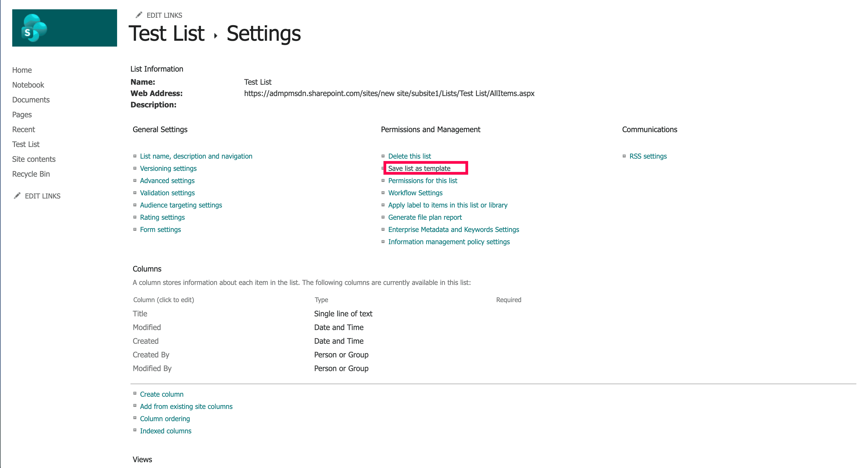Viewport: 868px width, 468px height.
Task: Open RSS settings
Action: [648, 156]
